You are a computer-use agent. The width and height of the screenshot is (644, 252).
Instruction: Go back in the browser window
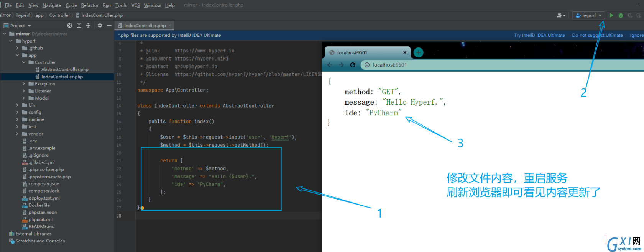[x=330, y=65]
